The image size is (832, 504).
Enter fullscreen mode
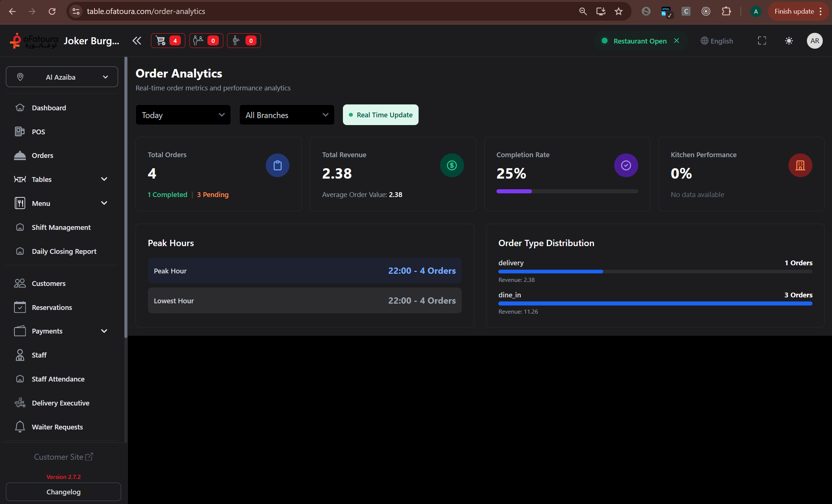[761, 41]
